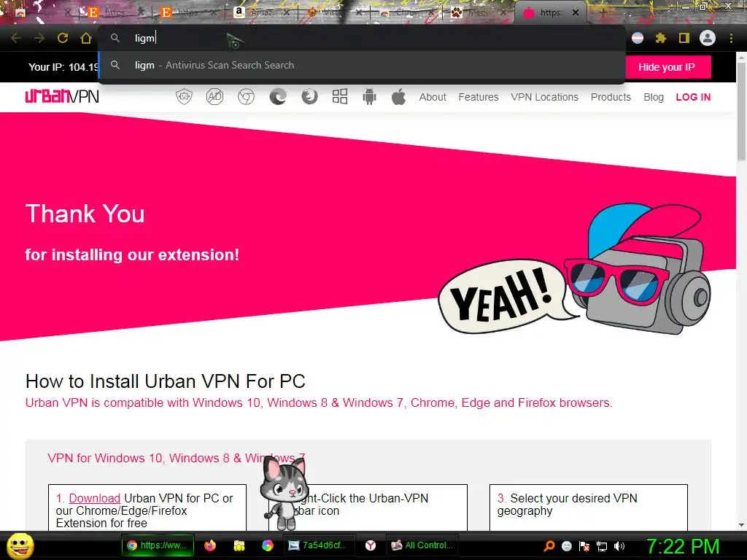Click the browser back arrow

16,38
